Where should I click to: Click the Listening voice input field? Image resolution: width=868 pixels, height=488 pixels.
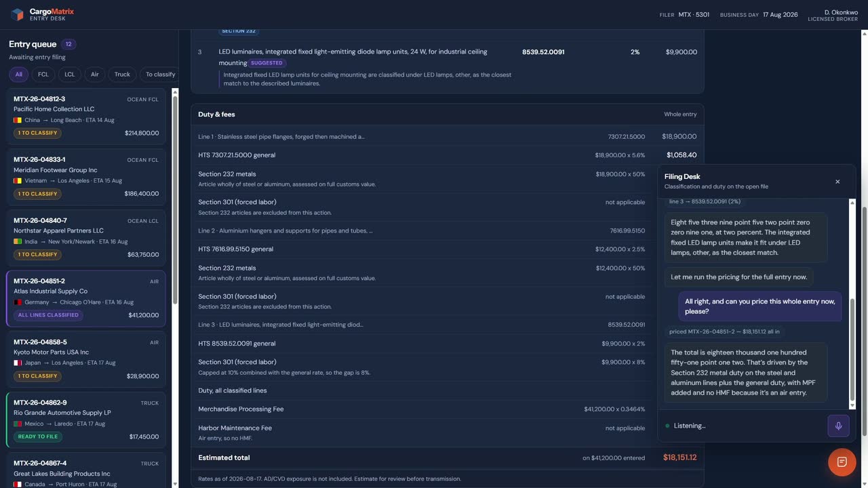(x=743, y=426)
